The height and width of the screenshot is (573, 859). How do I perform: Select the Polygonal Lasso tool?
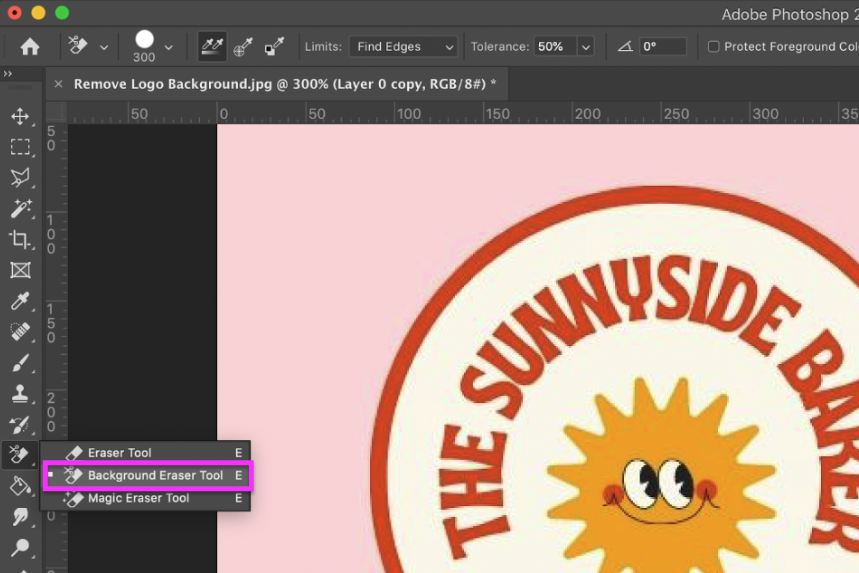[x=20, y=177]
